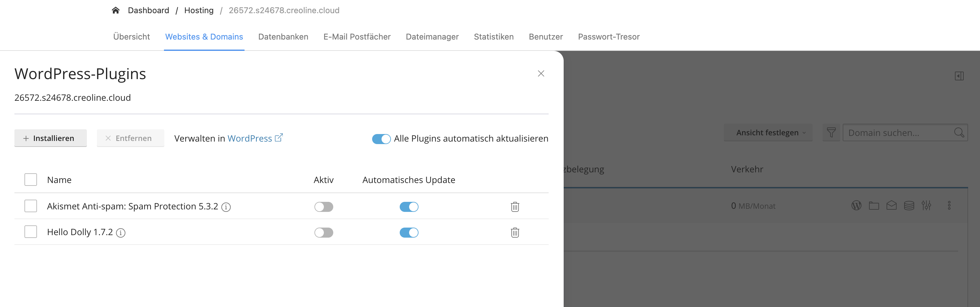Switch to the Datenbanken tab
980x307 pixels.
click(283, 36)
